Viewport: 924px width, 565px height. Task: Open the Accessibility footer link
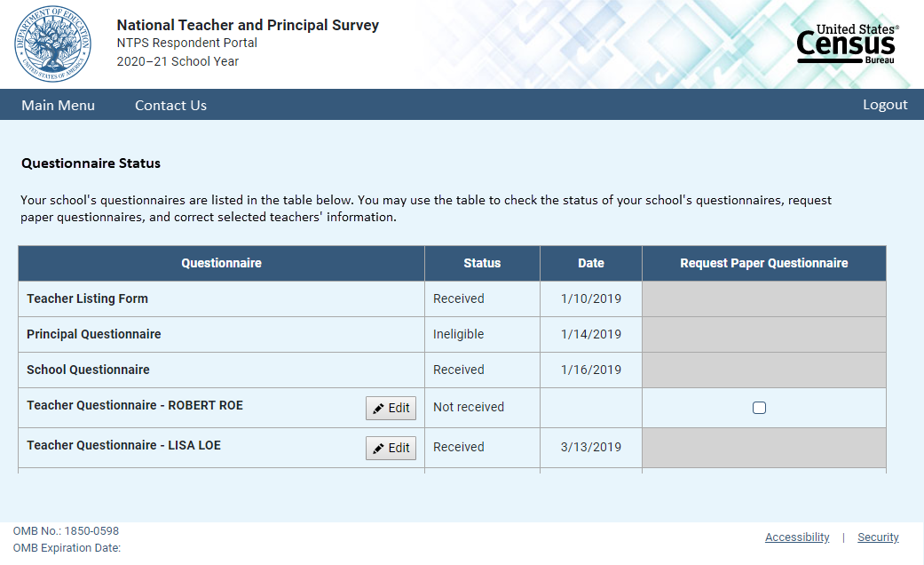tap(797, 537)
